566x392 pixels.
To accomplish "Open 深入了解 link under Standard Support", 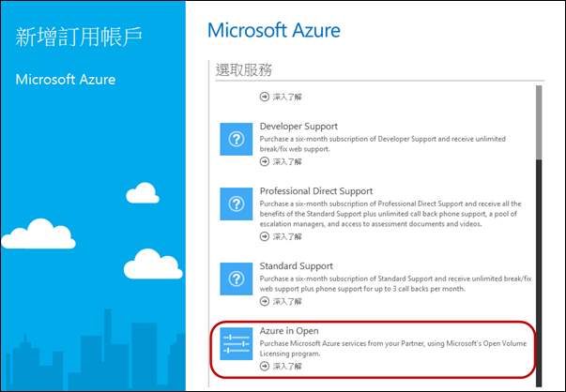I will click(x=279, y=302).
